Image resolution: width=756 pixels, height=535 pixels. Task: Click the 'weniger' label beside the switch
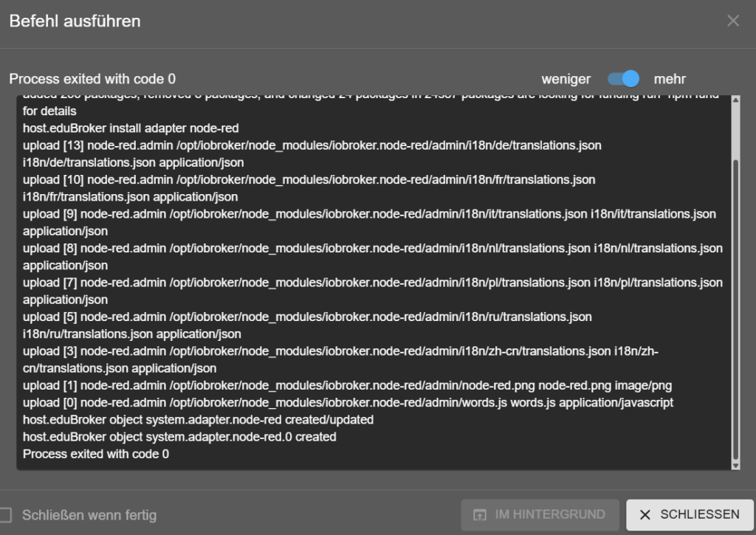pos(566,79)
